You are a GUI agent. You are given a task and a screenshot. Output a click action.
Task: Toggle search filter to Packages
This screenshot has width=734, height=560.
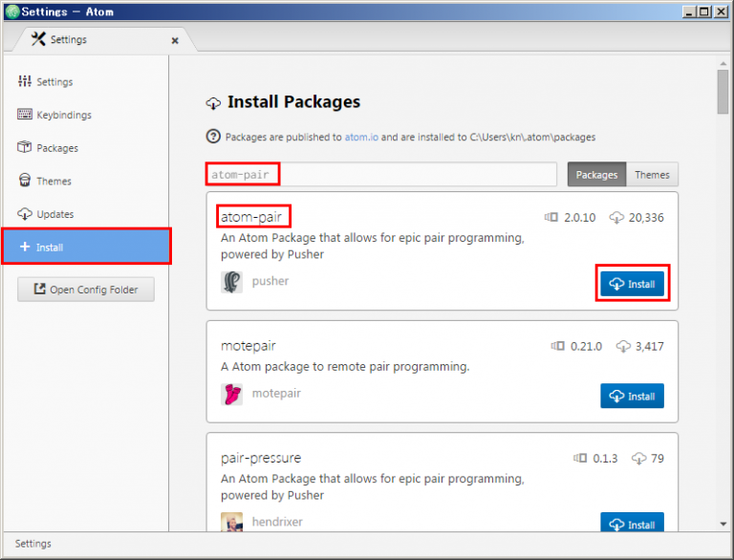596,175
